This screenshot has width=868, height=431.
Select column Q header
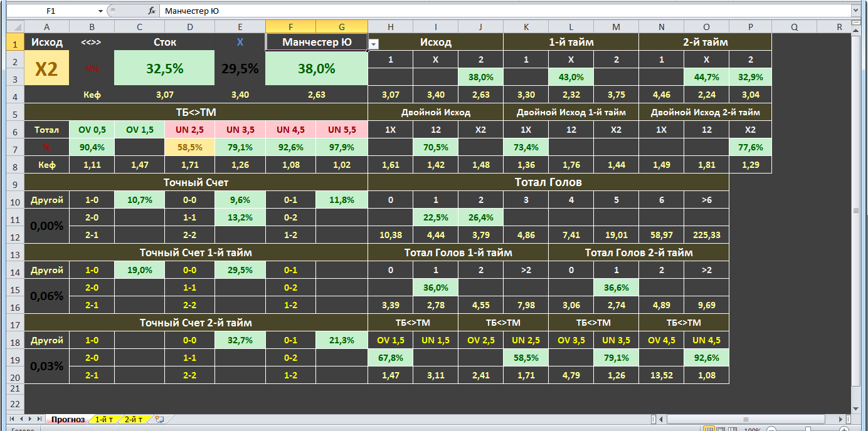click(x=794, y=27)
